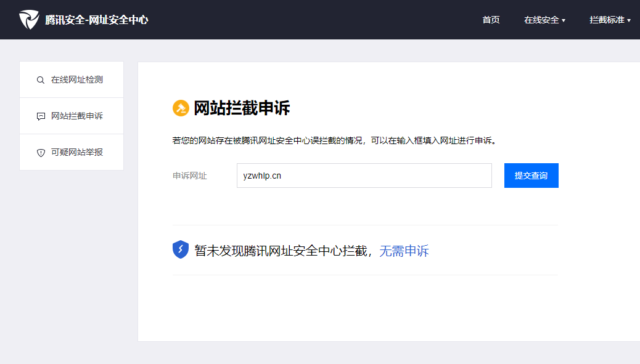Click the 腾讯安全-网址安全中心 title text
The height and width of the screenshot is (364, 640).
click(x=97, y=20)
